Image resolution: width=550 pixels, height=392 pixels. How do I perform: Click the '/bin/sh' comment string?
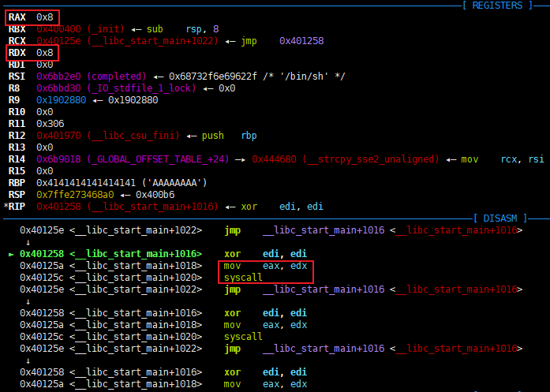(304, 77)
